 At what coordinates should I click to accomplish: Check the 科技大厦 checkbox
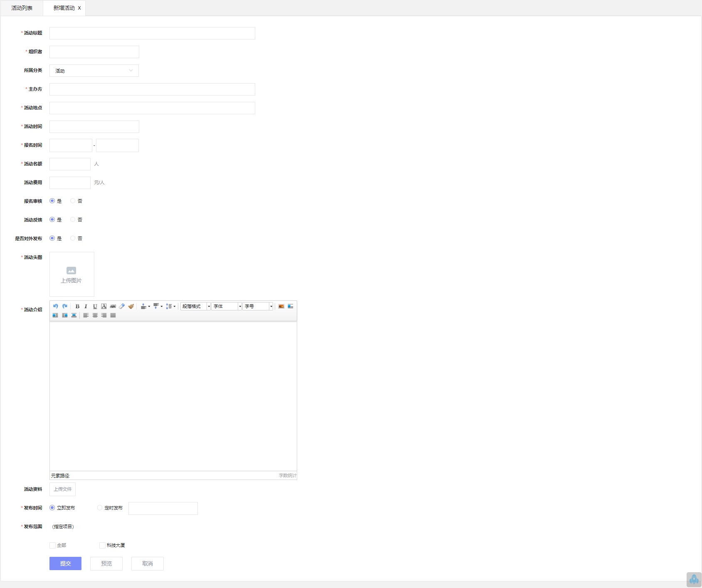click(x=102, y=545)
